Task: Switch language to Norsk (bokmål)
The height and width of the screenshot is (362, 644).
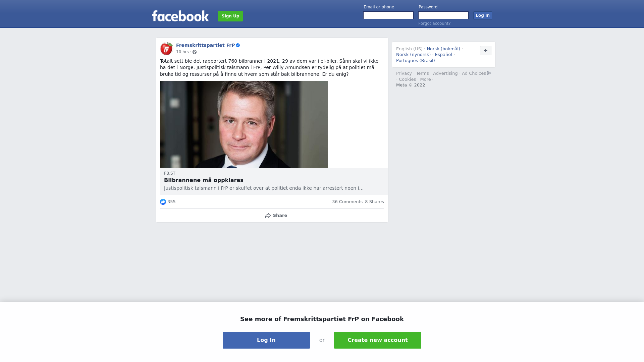Action: click(x=443, y=49)
